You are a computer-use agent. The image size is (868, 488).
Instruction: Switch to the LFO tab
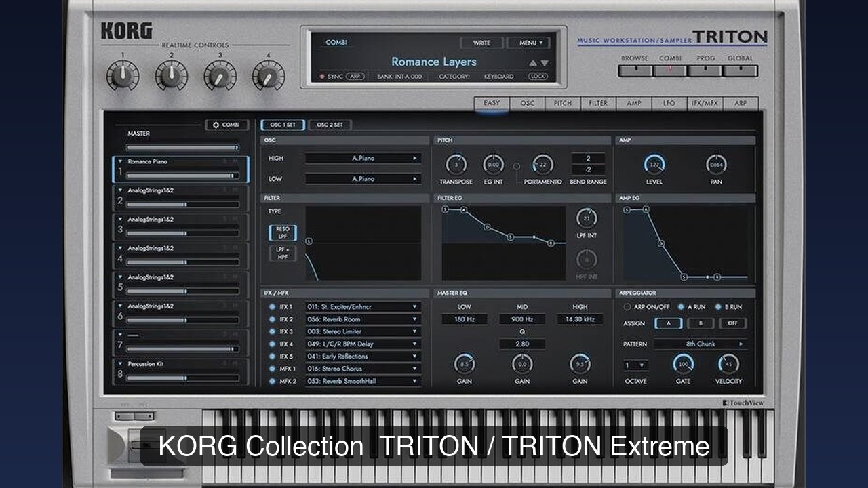(x=669, y=104)
